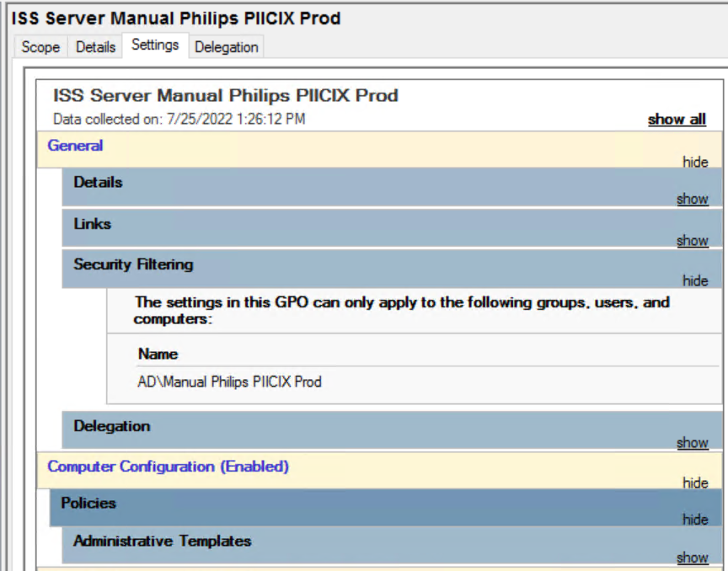Show the Links section contents

693,241
